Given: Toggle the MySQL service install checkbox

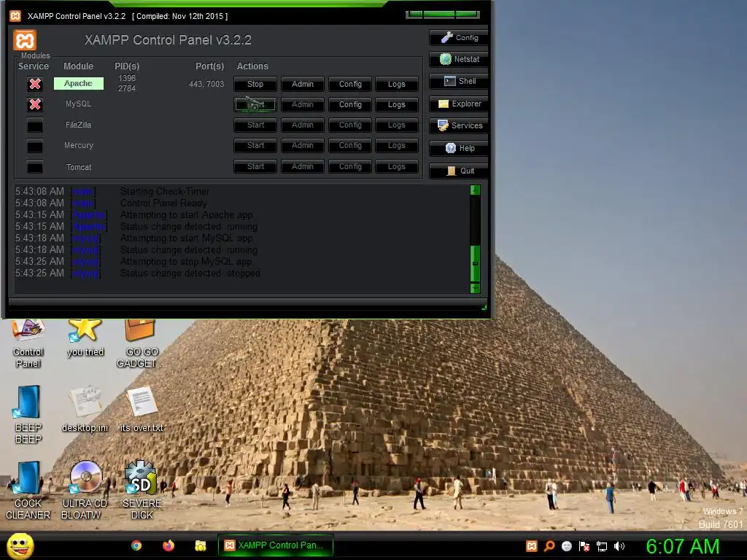Looking at the screenshot, I should click(35, 104).
